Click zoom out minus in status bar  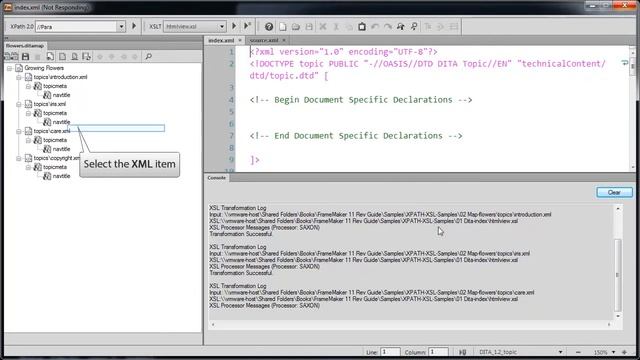(x=578, y=352)
